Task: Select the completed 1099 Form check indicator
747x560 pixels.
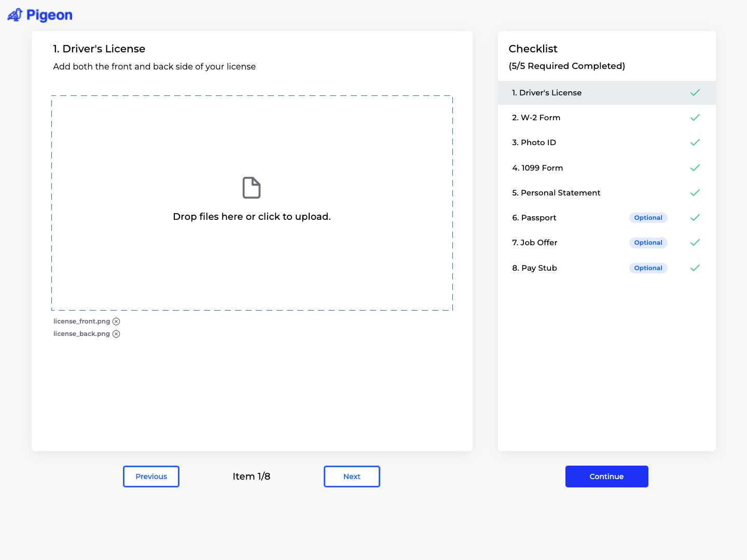Action: tap(695, 167)
